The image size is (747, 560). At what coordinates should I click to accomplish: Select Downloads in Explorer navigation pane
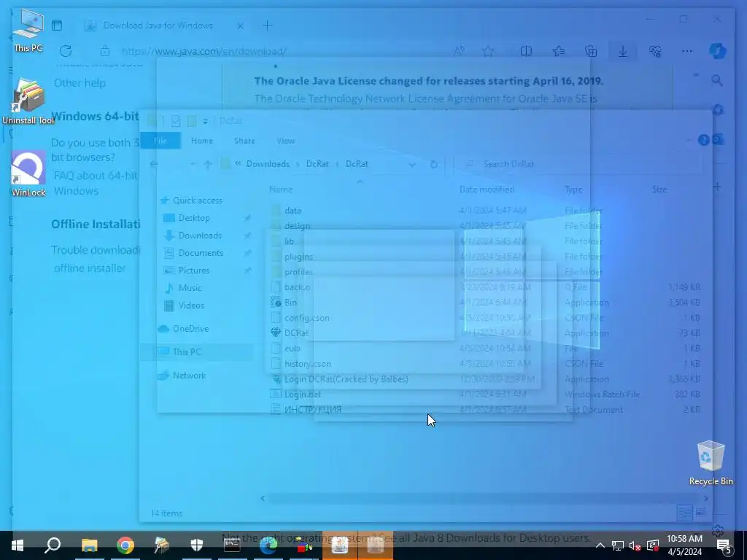coord(200,236)
